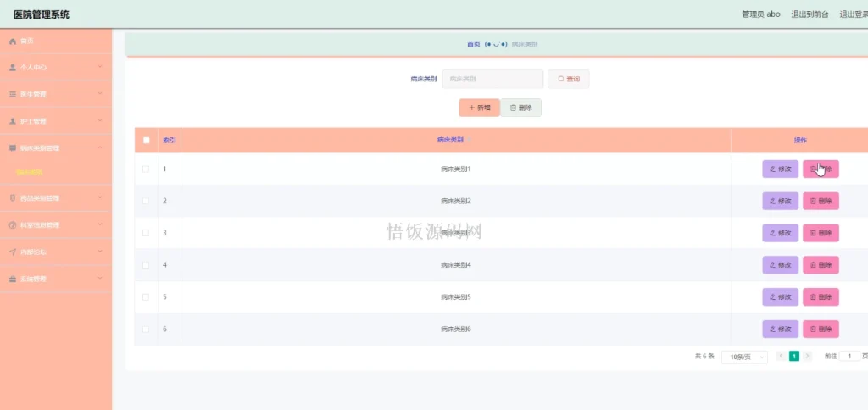Click 删除 for 病床类别1
The width and height of the screenshot is (868, 410).
pyautogui.click(x=821, y=169)
